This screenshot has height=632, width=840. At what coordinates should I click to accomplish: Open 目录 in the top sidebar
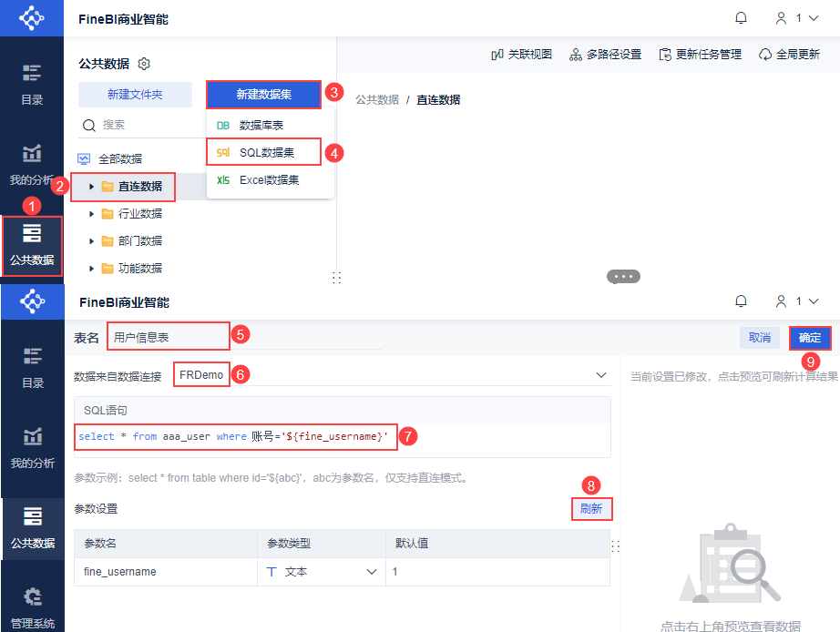click(x=32, y=85)
